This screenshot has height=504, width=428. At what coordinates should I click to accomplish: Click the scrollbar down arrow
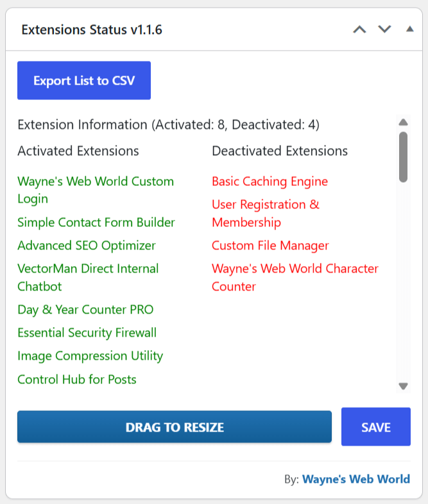click(x=403, y=386)
